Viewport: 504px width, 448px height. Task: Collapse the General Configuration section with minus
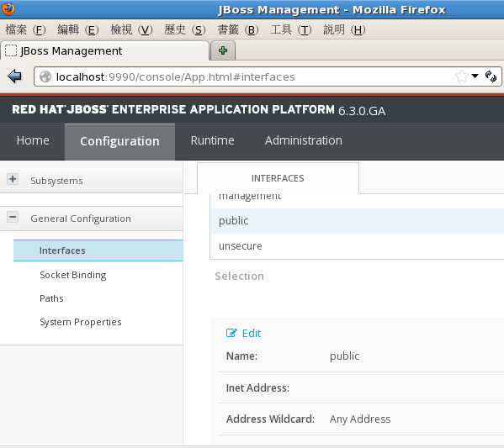pyautogui.click(x=13, y=217)
